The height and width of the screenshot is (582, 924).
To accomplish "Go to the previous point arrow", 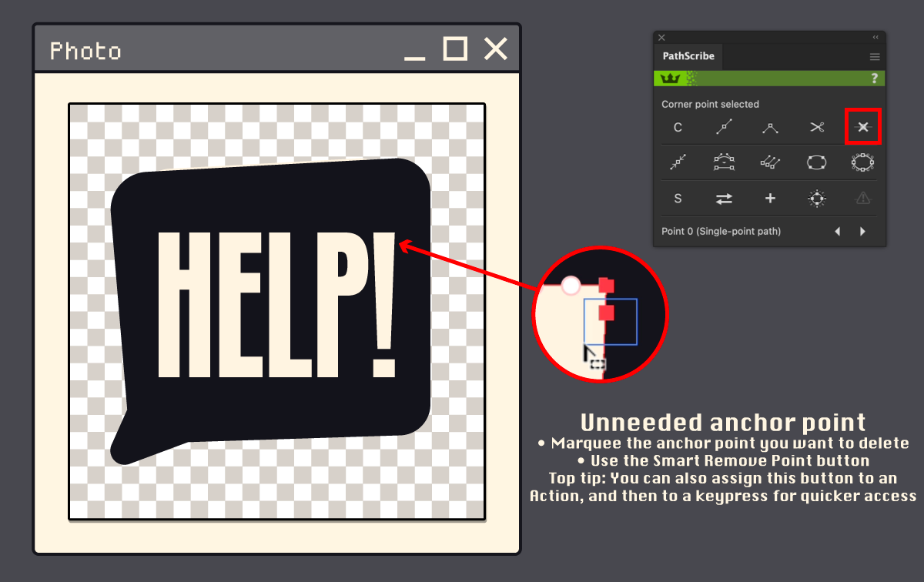I will point(838,232).
